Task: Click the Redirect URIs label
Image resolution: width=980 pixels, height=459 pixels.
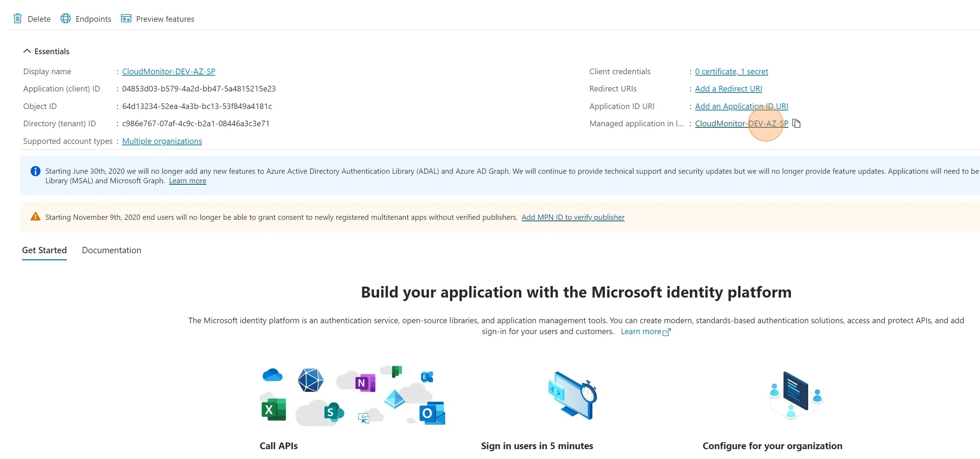Action: (613, 89)
